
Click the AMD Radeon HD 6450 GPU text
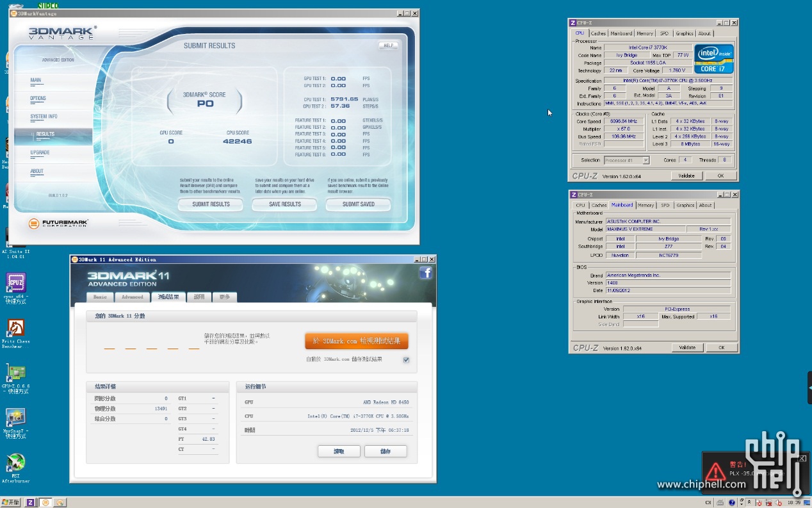tap(386, 402)
